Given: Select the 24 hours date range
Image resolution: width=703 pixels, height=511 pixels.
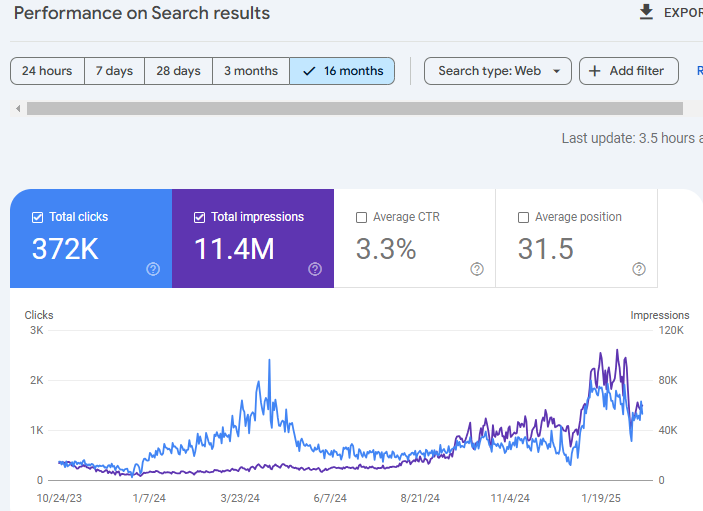Looking at the screenshot, I should tap(47, 71).
